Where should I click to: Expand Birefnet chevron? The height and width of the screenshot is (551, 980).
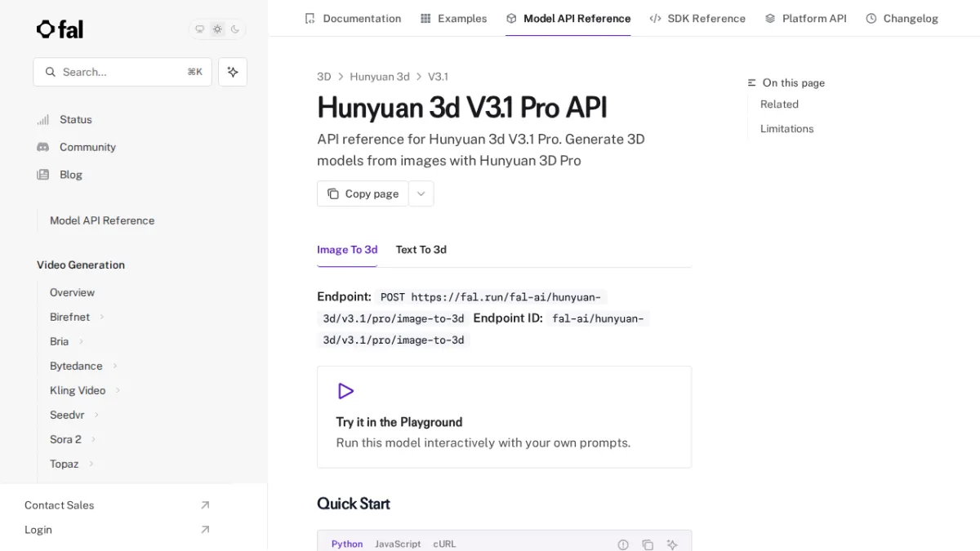point(102,317)
